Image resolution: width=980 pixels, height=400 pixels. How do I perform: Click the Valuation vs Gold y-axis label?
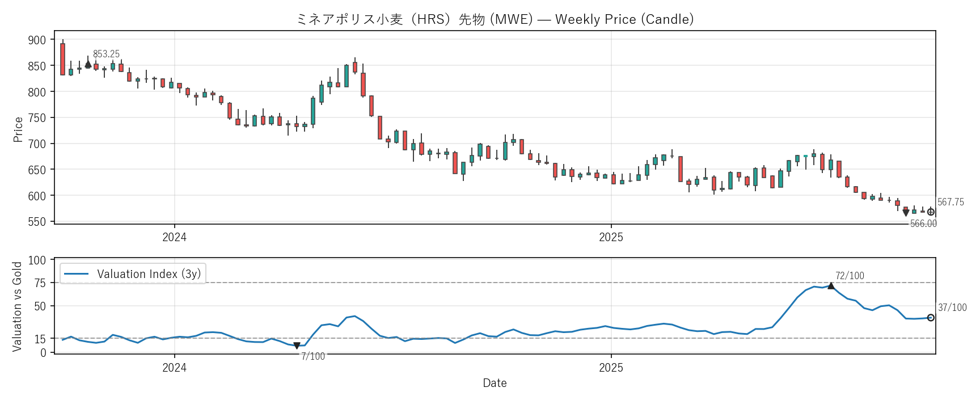pos(17,306)
